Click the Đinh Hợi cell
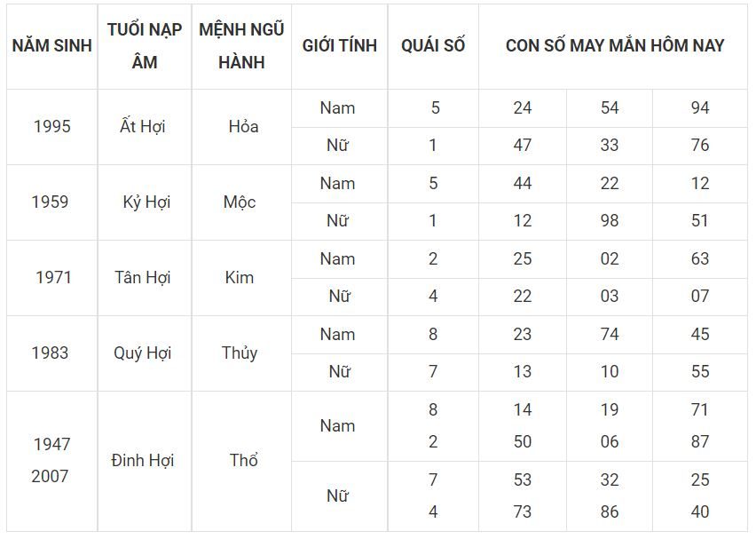This screenshot has width=756, height=539. tap(145, 461)
